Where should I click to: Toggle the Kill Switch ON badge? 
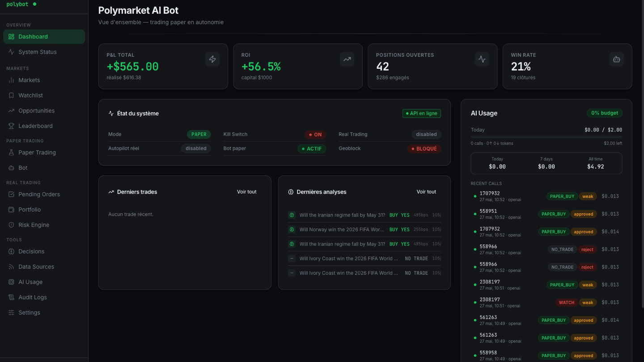tap(315, 135)
